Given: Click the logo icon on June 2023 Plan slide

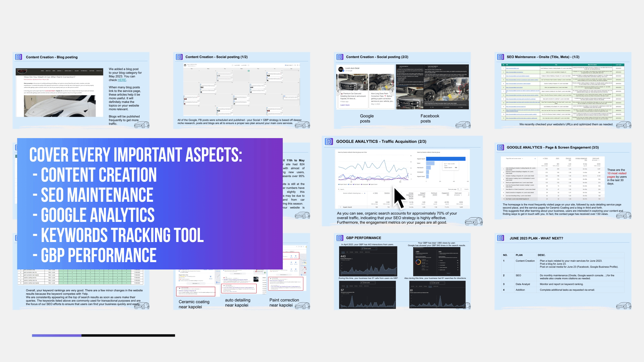Looking at the screenshot, I should pos(500,238).
